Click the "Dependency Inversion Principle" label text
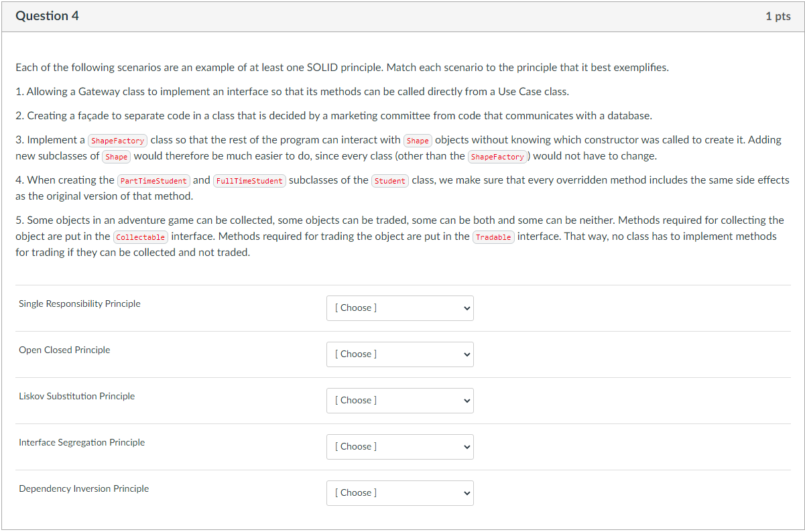The width and height of the screenshot is (805, 532). point(84,488)
